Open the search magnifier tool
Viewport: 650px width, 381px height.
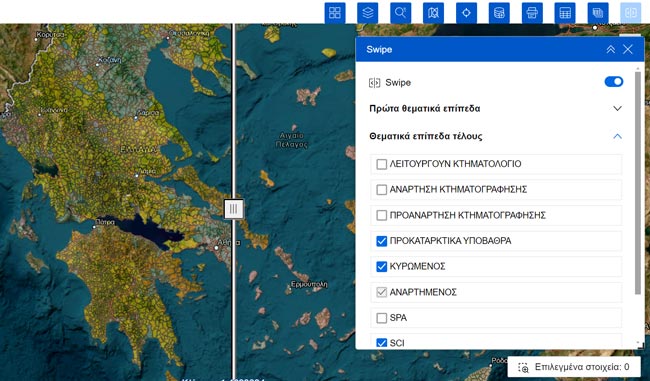click(400, 12)
